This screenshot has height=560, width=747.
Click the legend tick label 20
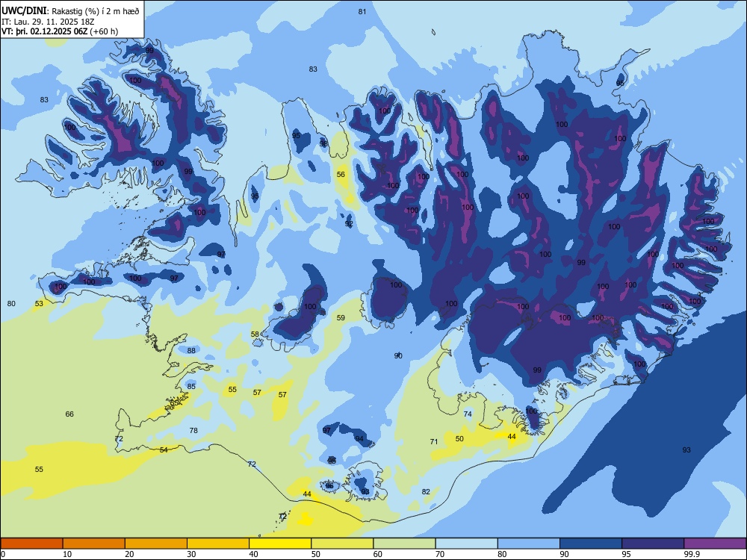(129, 554)
